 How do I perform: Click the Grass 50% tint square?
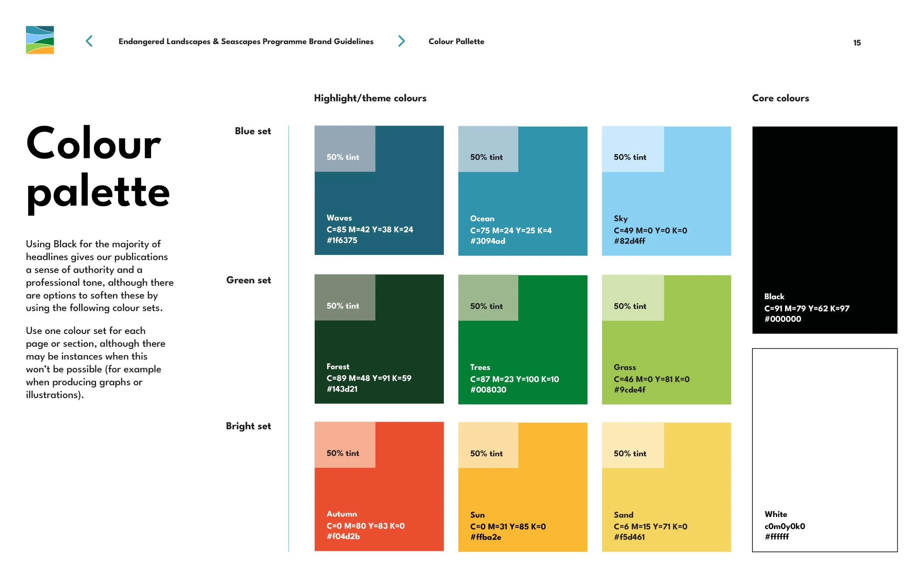(632, 298)
